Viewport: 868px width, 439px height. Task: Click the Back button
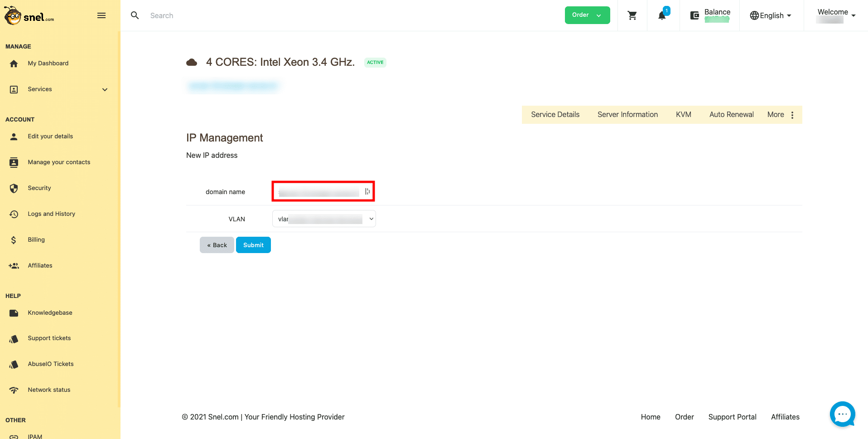pyautogui.click(x=217, y=245)
